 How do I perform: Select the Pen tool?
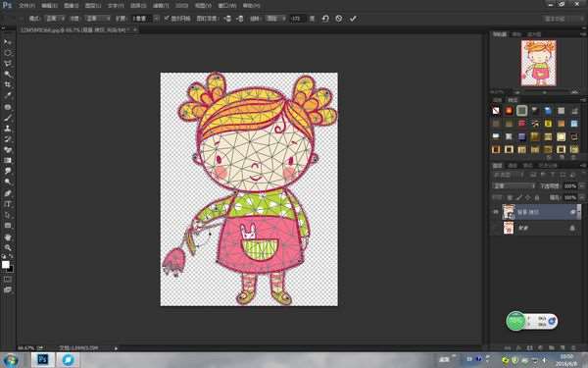pos(7,193)
